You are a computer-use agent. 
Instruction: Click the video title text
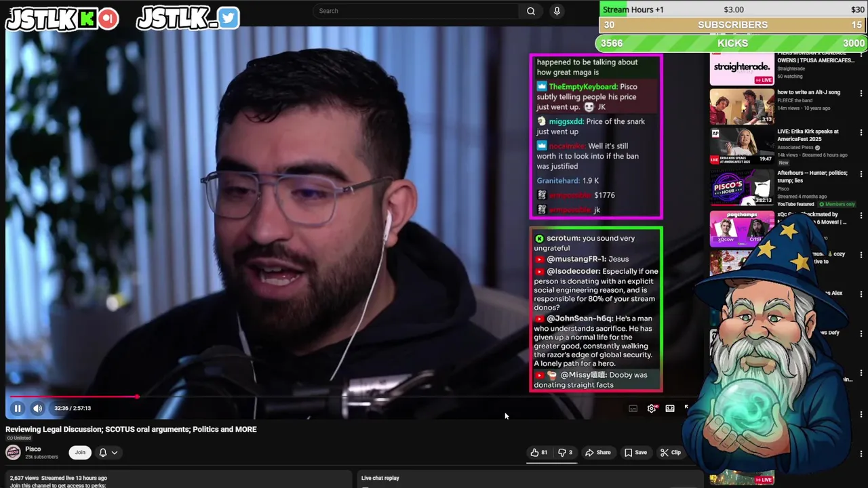(x=131, y=429)
